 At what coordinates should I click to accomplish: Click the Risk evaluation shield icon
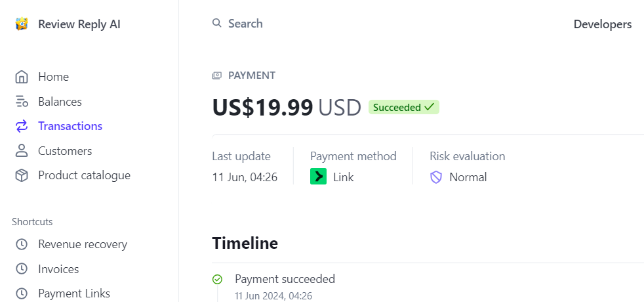click(436, 177)
